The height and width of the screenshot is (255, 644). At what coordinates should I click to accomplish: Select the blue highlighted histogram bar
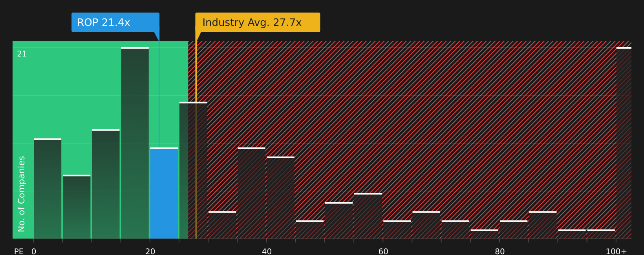pyautogui.click(x=164, y=193)
